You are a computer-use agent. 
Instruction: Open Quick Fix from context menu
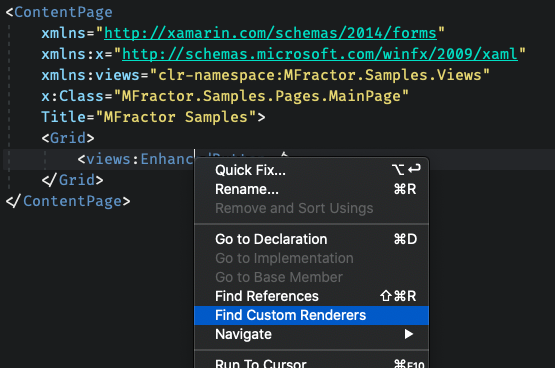click(311, 170)
